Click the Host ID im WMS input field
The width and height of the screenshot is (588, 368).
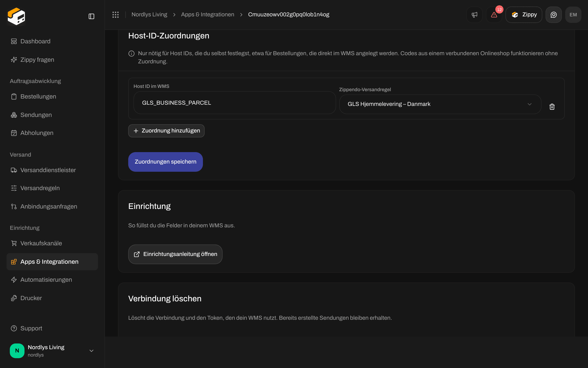[234, 103]
